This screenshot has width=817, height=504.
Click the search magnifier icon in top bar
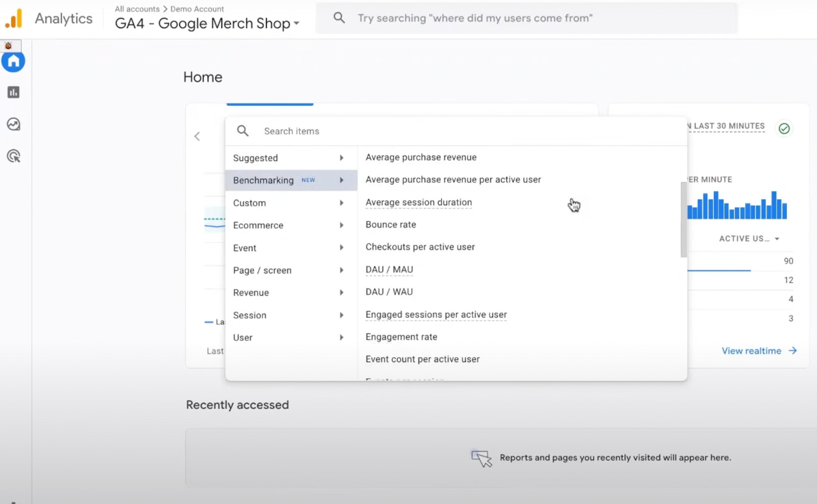(x=339, y=18)
